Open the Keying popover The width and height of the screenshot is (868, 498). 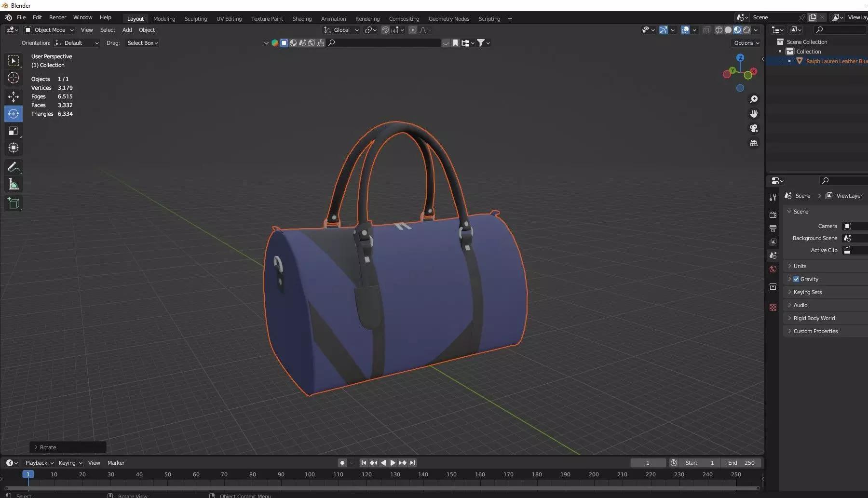coord(70,463)
